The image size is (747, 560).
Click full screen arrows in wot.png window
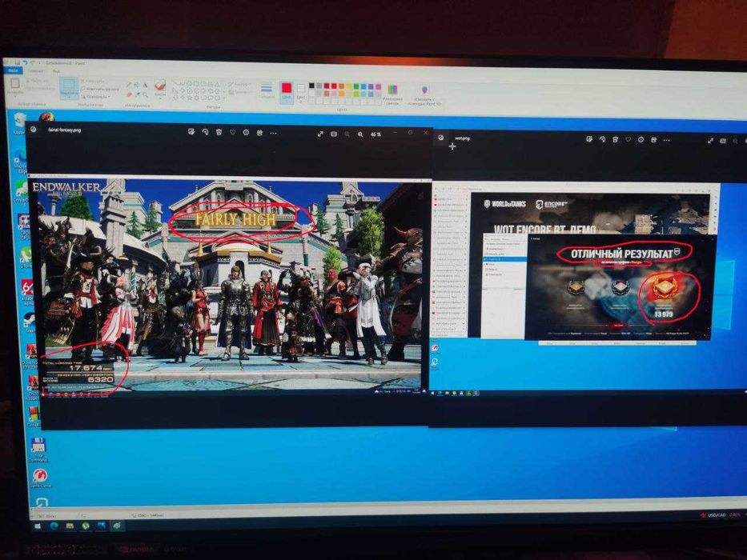pos(710,141)
